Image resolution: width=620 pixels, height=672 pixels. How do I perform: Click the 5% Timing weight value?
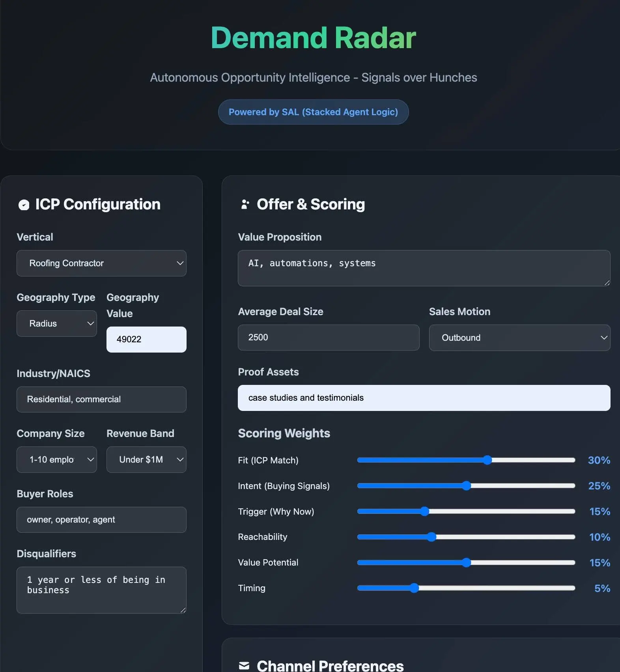[602, 588]
